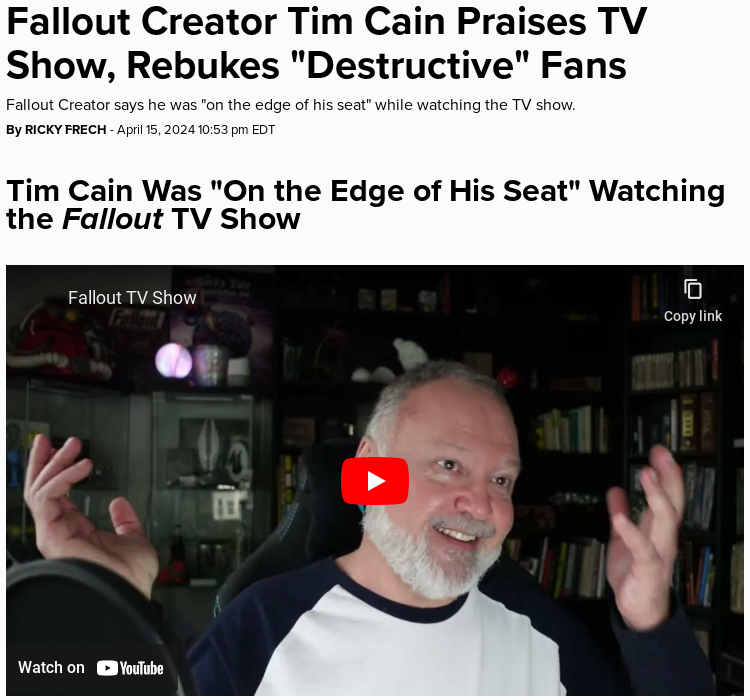This screenshot has height=700, width=750.
Task: Click the word "Destructive" in the headline
Action: click(x=410, y=66)
